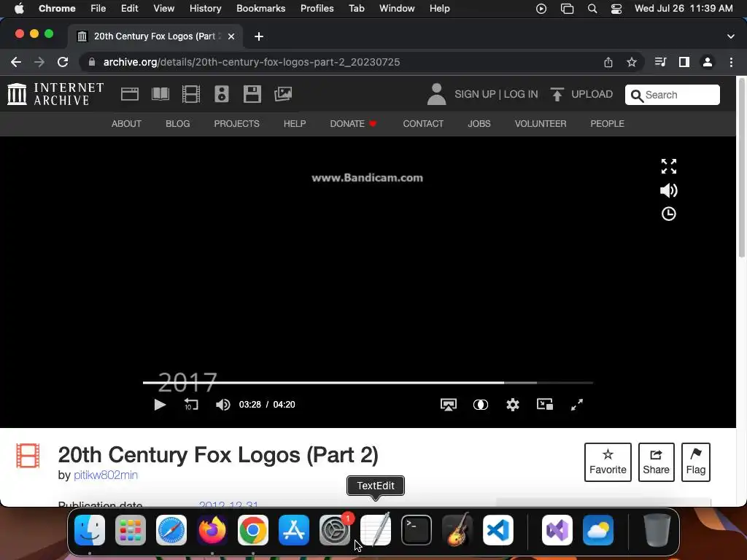This screenshot has width=747, height=560.
Task: Click LOG IN link
Action: click(521, 94)
